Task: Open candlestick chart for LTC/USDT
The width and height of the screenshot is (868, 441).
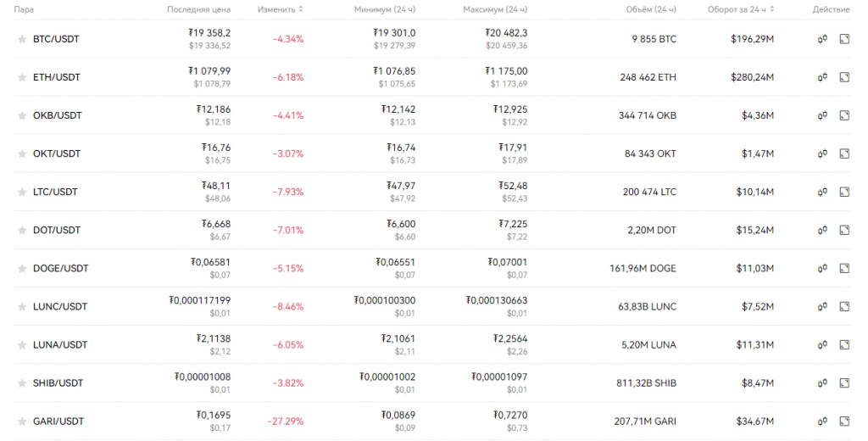Action: (x=822, y=192)
